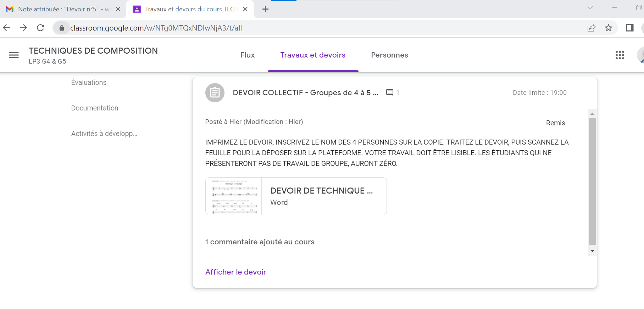Click the share page icon

pyautogui.click(x=591, y=28)
